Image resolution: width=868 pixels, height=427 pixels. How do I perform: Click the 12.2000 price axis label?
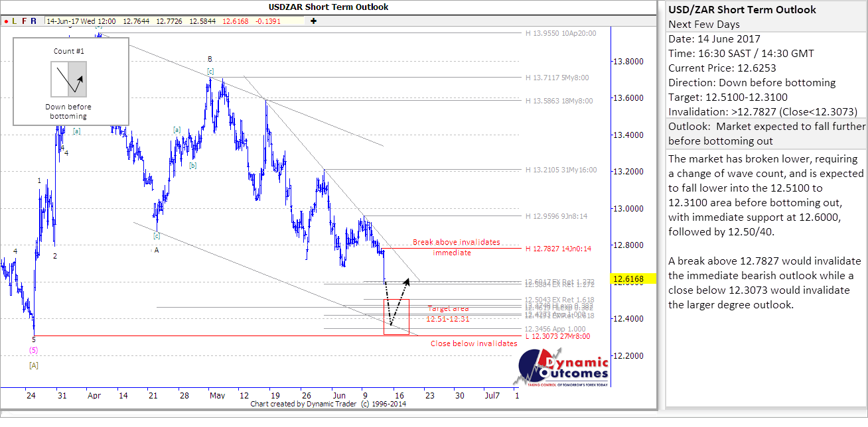pos(628,355)
